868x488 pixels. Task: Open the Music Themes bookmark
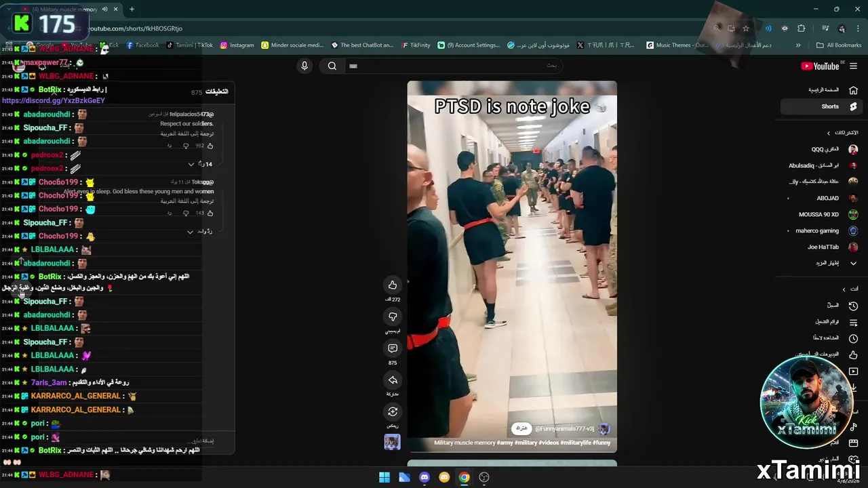tap(677, 45)
